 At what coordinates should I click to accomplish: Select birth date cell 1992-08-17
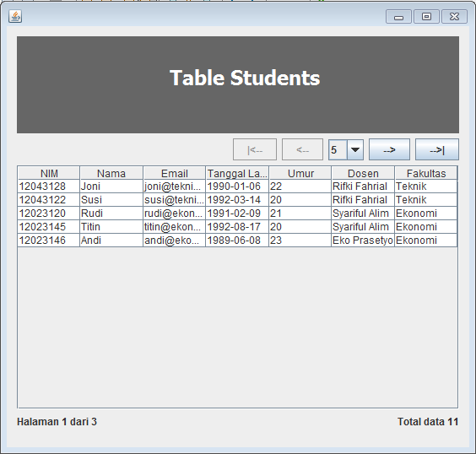click(237, 227)
